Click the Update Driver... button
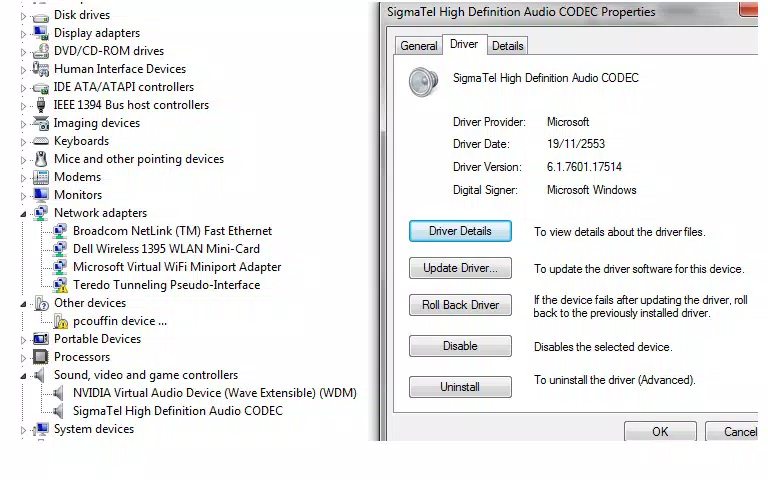Image resolution: width=768 pixels, height=480 pixels. pyautogui.click(x=460, y=268)
